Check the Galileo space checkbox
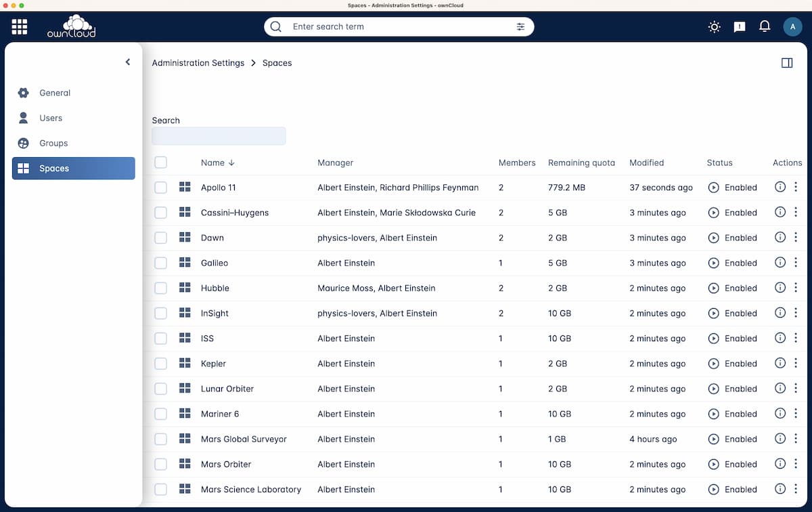812x512 pixels. click(160, 263)
